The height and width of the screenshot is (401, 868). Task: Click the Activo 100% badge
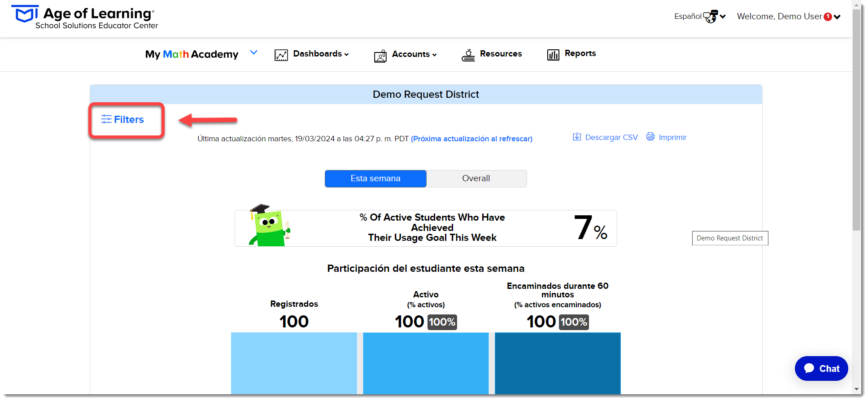(x=442, y=322)
